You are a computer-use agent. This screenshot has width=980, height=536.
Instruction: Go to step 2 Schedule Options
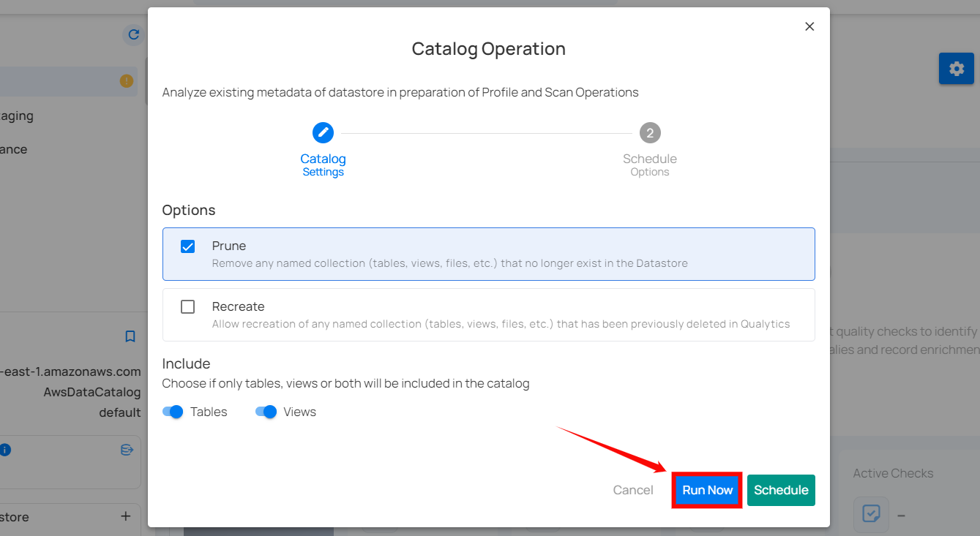click(x=650, y=133)
